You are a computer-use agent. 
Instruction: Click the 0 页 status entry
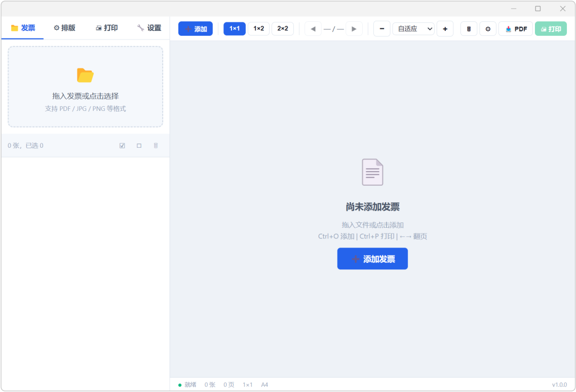229,385
